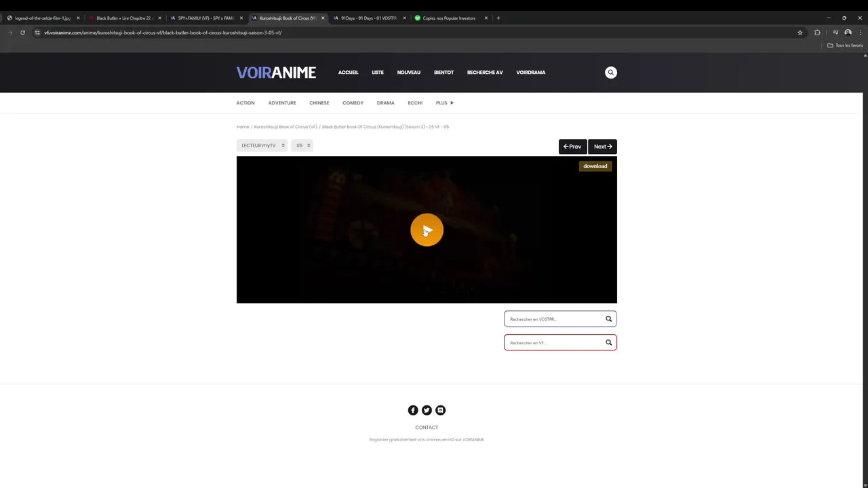This screenshot has width=868, height=488.
Task: Submit the VOSTFR search magnifier
Action: (608, 319)
